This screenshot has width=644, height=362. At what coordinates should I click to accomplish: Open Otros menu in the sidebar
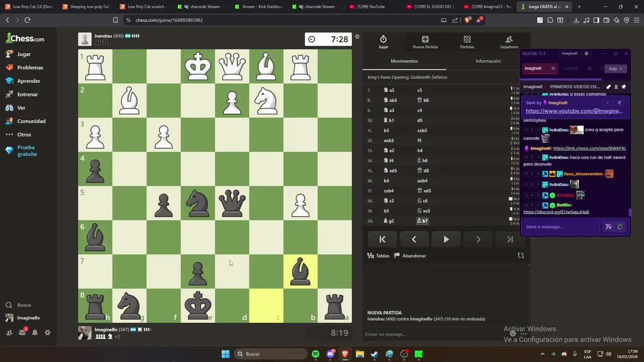(19, 135)
